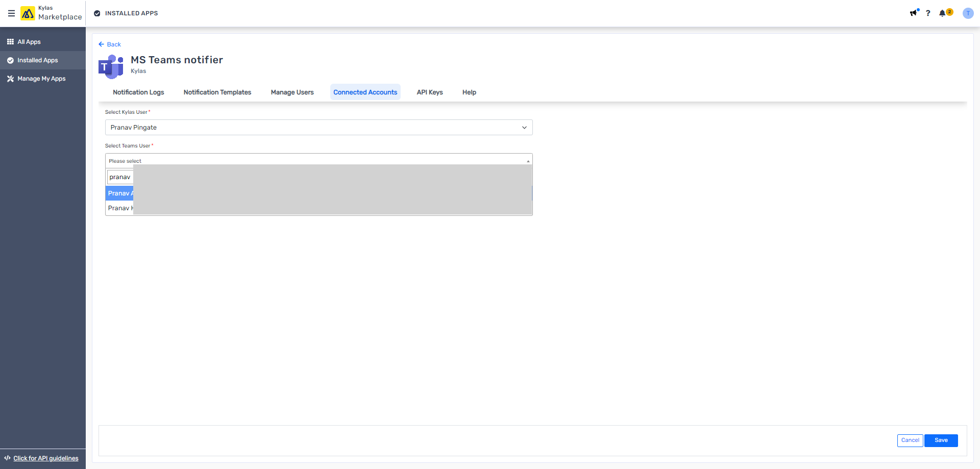Expand the Select Kylas User dropdown
The width and height of the screenshot is (980, 469).
click(x=319, y=128)
